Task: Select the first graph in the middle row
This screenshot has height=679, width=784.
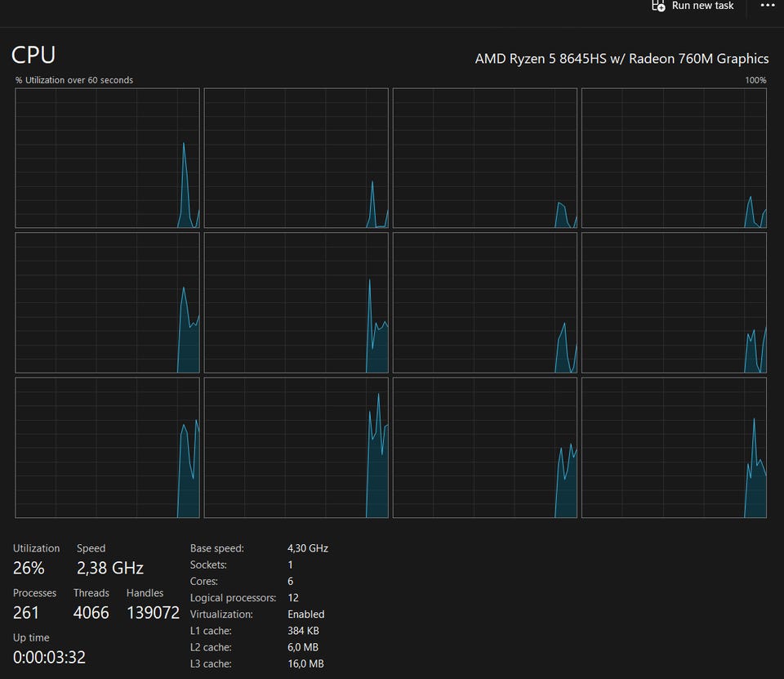Action: pyautogui.click(x=107, y=302)
